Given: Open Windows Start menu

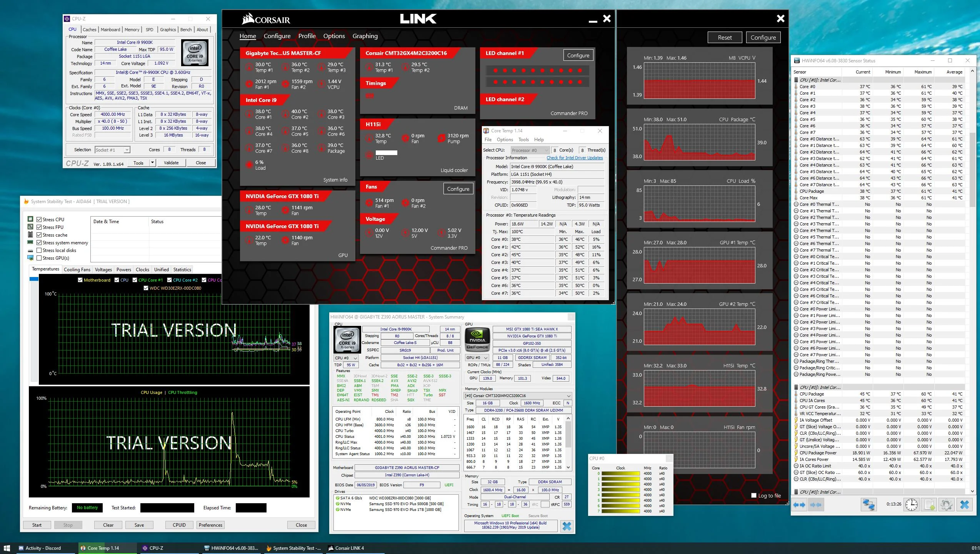Looking at the screenshot, I should click(x=7, y=548).
